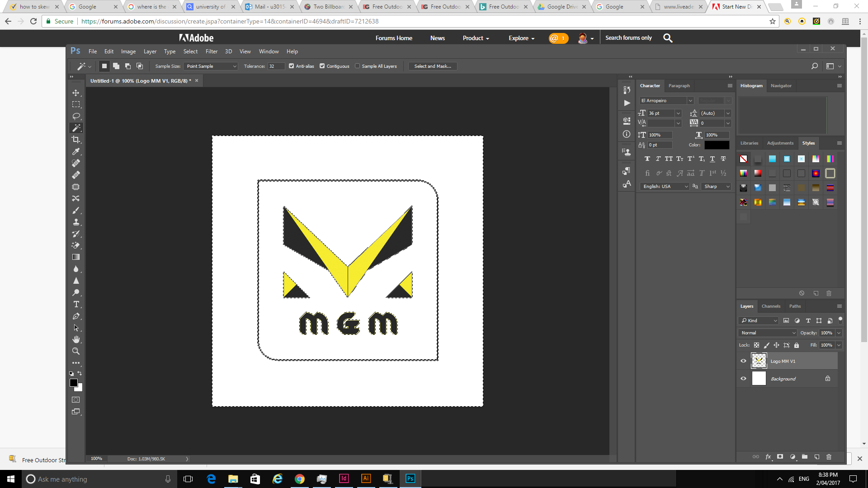Screen dimensions: 868x488
Task: Toggle Quick Mask mode
Action: [x=76, y=400]
